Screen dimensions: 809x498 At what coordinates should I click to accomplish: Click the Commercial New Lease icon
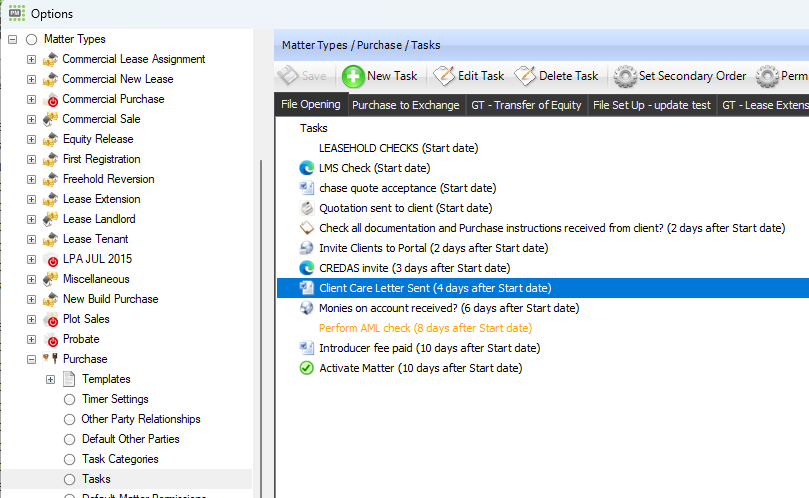pos(50,79)
